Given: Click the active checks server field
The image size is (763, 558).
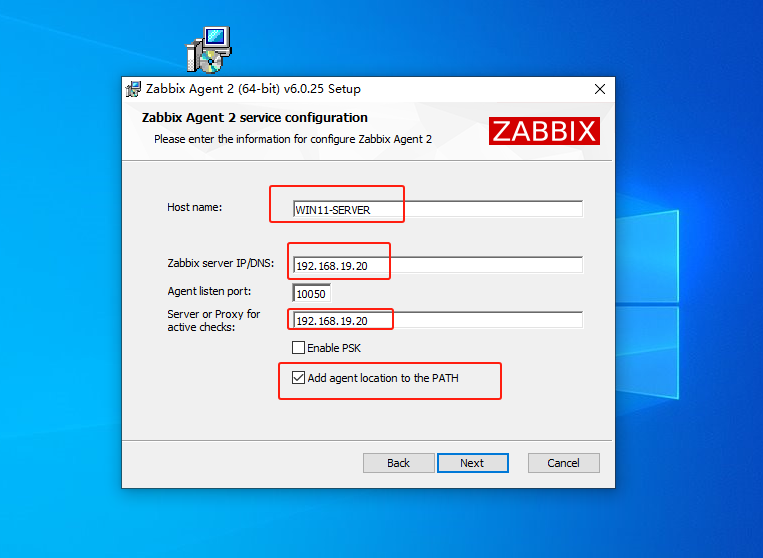Looking at the screenshot, I should pyautogui.click(x=438, y=320).
